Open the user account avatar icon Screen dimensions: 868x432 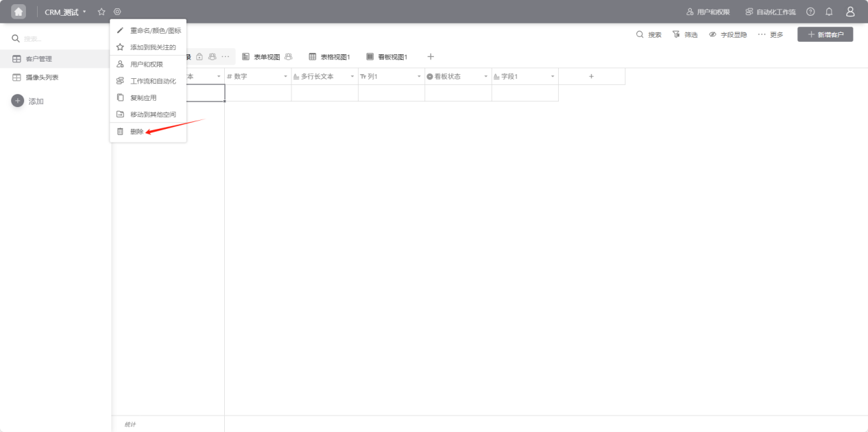pos(850,12)
